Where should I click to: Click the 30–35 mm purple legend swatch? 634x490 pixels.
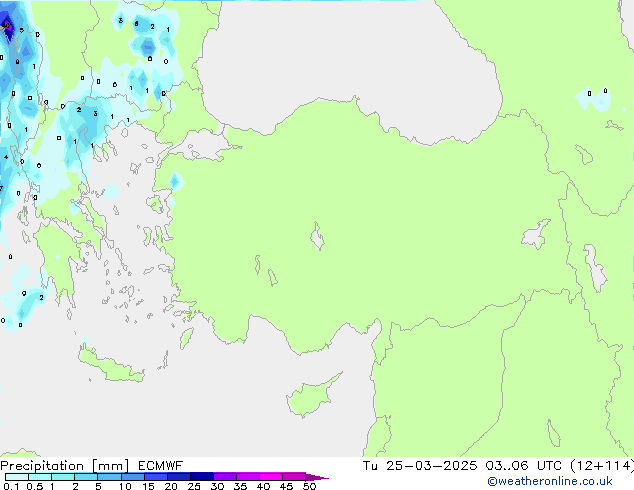coord(225,477)
